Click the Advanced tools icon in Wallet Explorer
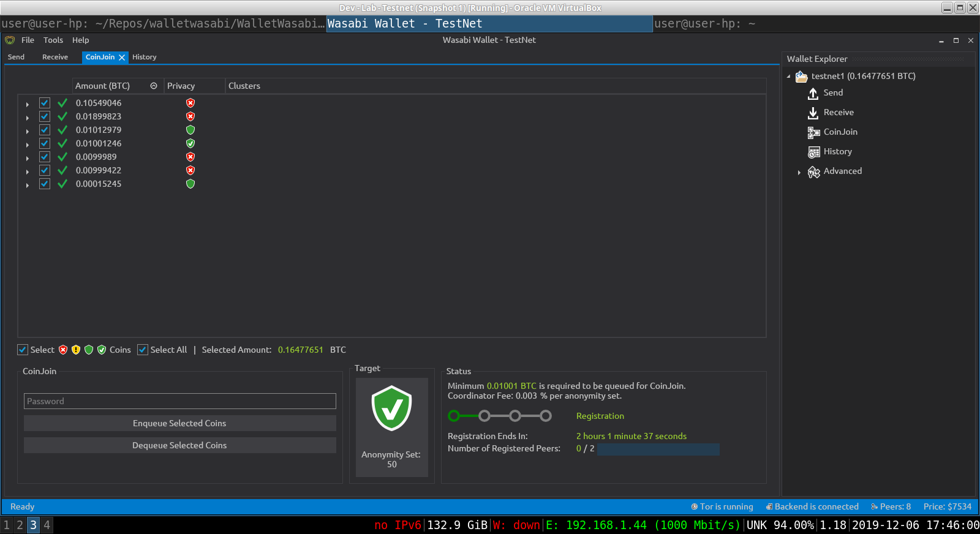The height and width of the screenshot is (534, 980). 813,172
